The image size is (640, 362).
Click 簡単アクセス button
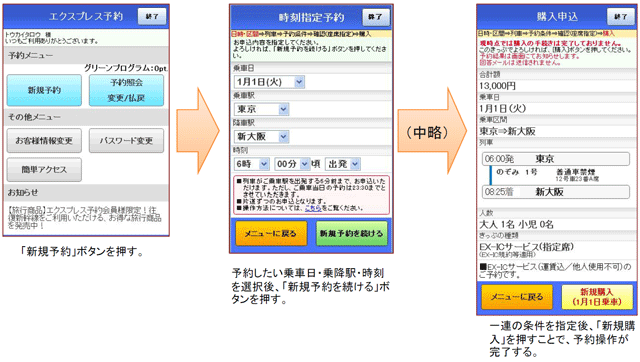(x=44, y=170)
